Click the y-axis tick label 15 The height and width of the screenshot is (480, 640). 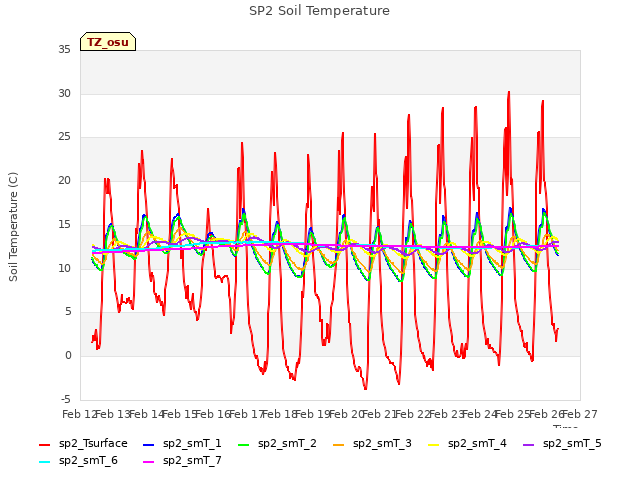pyautogui.click(x=64, y=224)
